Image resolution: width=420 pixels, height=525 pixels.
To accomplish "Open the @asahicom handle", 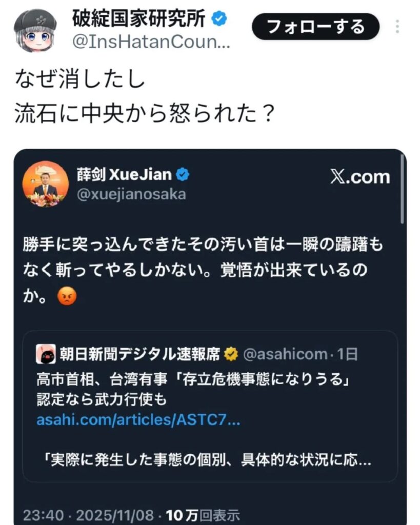I will [x=285, y=354].
